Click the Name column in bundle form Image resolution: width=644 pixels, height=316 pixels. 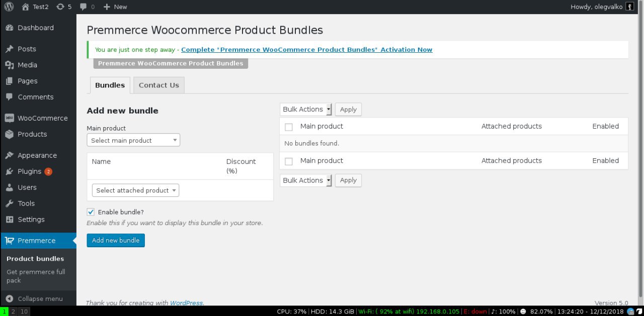point(101,161)
